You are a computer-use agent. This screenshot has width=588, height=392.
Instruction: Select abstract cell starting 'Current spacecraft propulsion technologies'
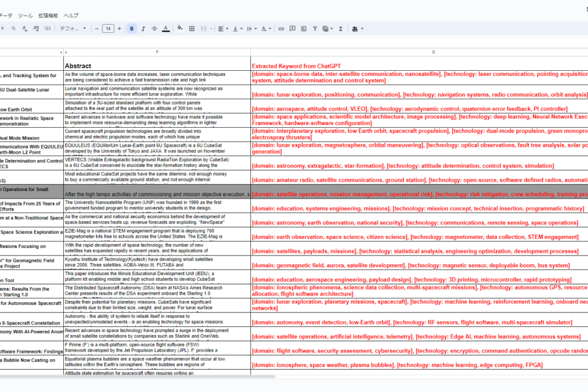click(x=157, y=135)
